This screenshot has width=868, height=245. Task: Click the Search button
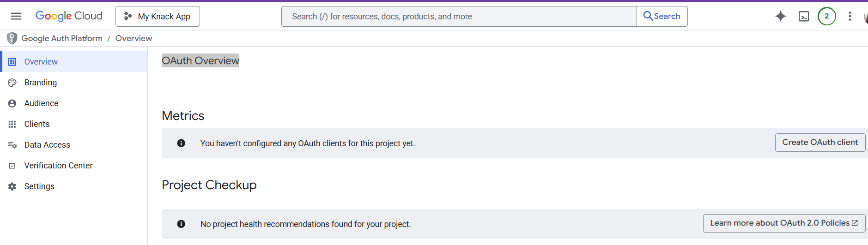(x=662, y=17)
